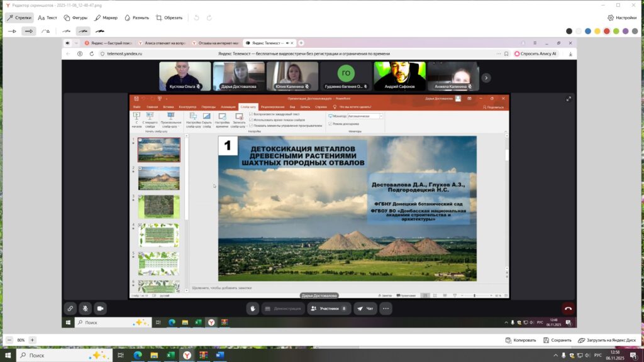Zoom in with the plus button beside 80%
644x362 pixels.
33,340
